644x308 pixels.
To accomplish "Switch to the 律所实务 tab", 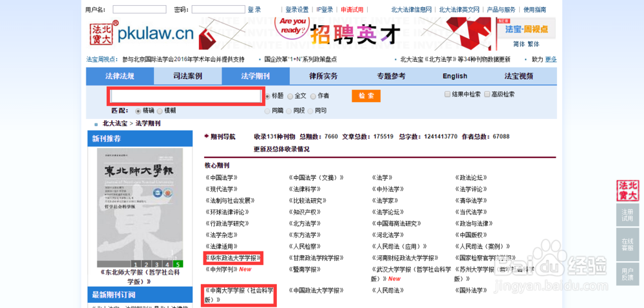I will 323,76.
